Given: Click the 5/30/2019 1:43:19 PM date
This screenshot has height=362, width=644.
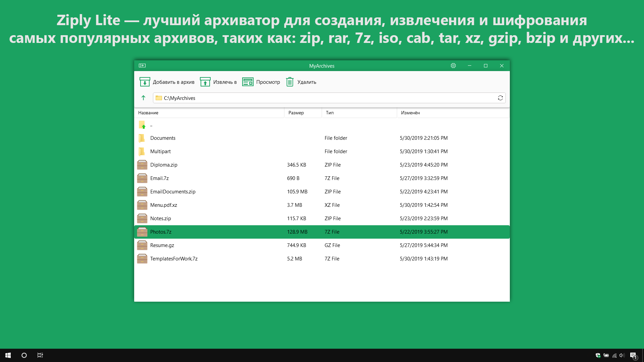Looking at the screenshot, I should pos(424,259).
